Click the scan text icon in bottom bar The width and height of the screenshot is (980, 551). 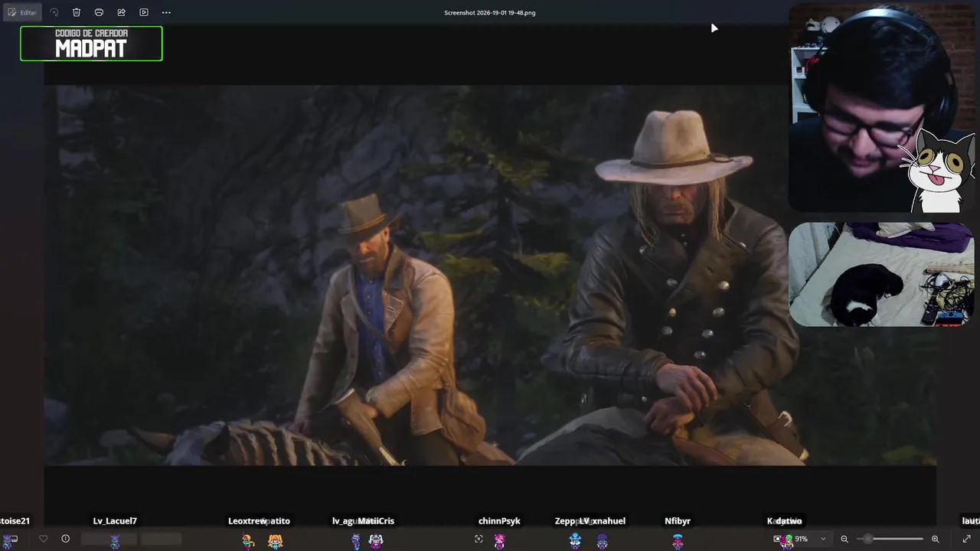pos(479,539)
